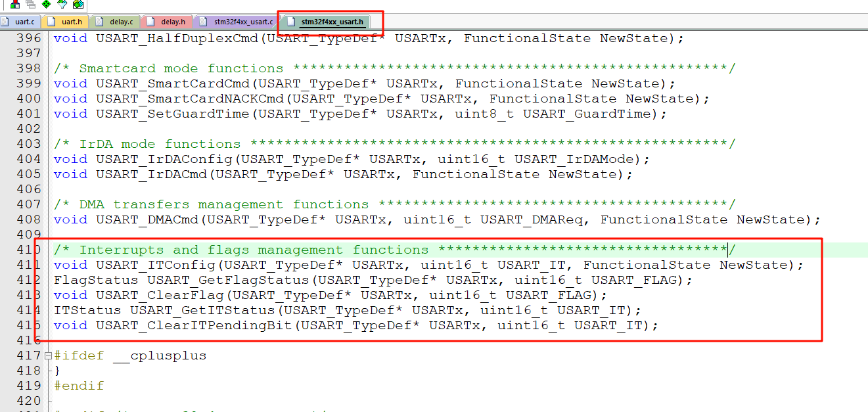Click line number 410 in the gutter

click(x=29, y=250)
